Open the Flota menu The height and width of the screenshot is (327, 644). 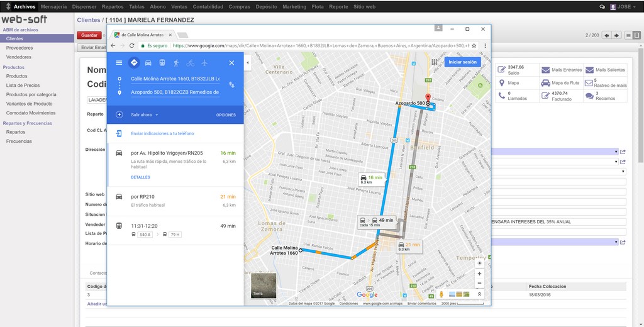click(x=318, y=6)
